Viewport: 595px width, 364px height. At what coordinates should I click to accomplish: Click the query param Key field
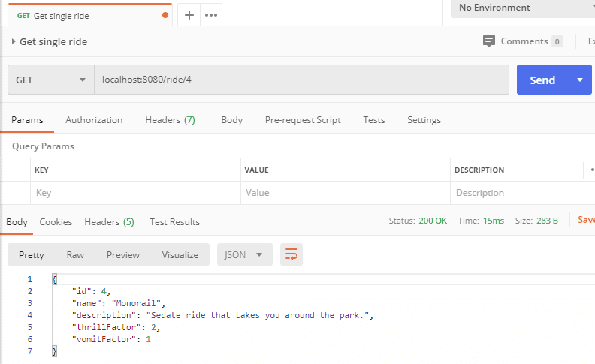(x=135, y=193)
